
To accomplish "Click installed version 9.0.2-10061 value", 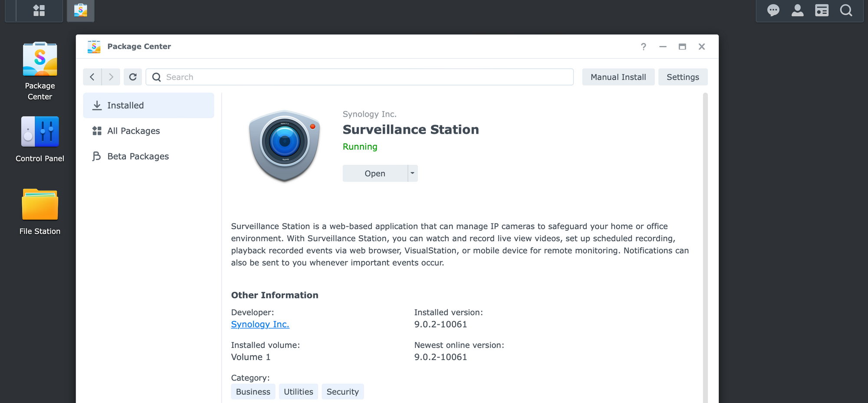I will tap(441, 324).
